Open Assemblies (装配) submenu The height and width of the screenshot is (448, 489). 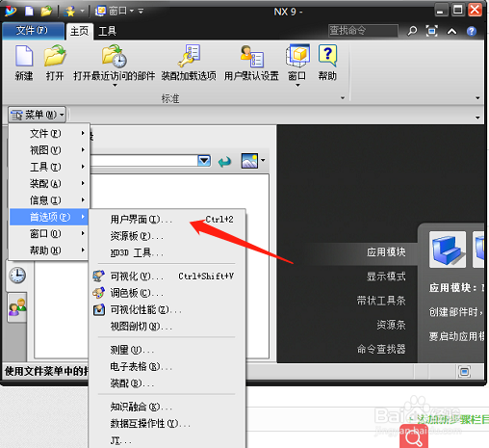pyautogui.click(x=49, y=183)
